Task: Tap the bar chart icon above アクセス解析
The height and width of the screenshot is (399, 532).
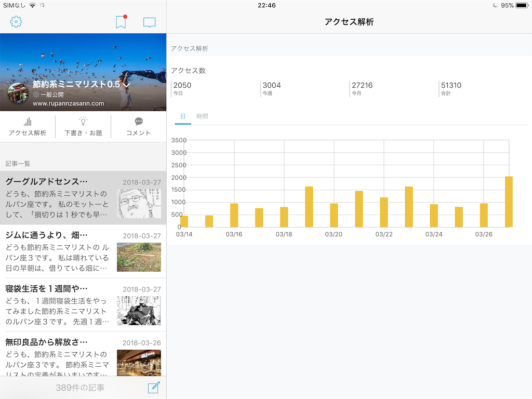Action: point(28,122)
